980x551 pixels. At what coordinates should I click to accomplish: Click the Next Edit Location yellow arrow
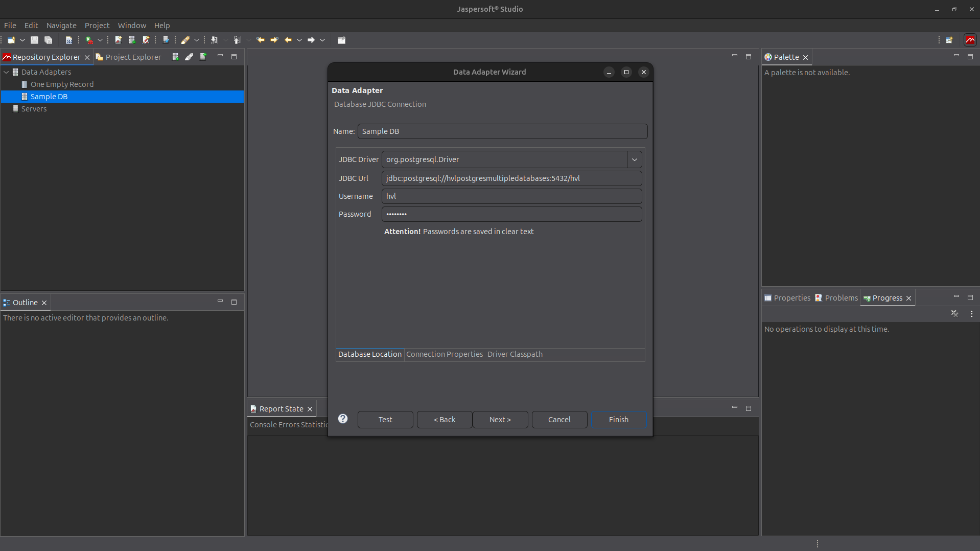(274, 40)
